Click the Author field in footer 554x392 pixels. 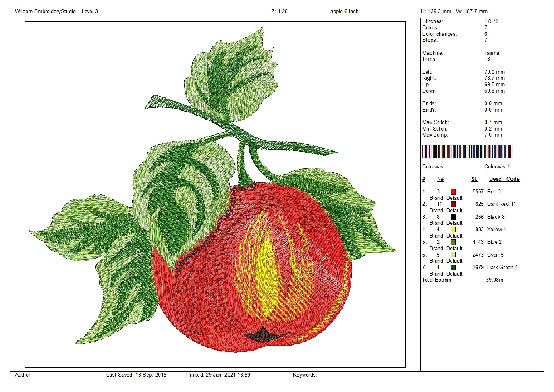coord(23,375)
